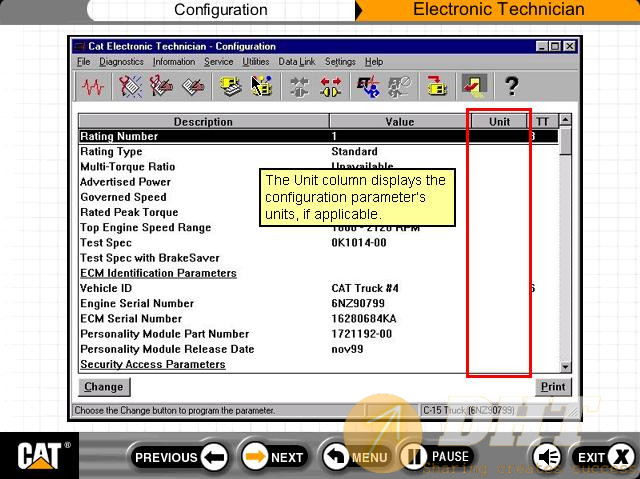This screenshot has height=479, width=640.
Task: Select the Advertised Power row
Action: (x=318, y=182)
